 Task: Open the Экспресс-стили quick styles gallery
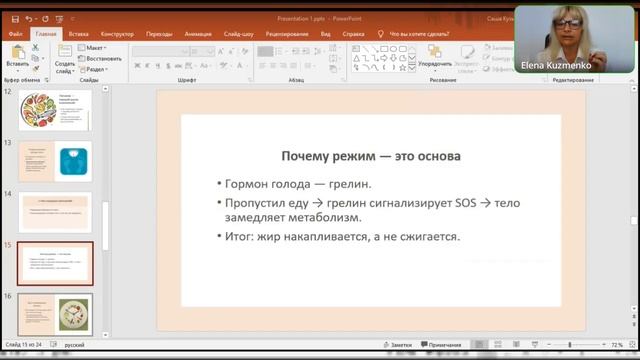[466, 59]
